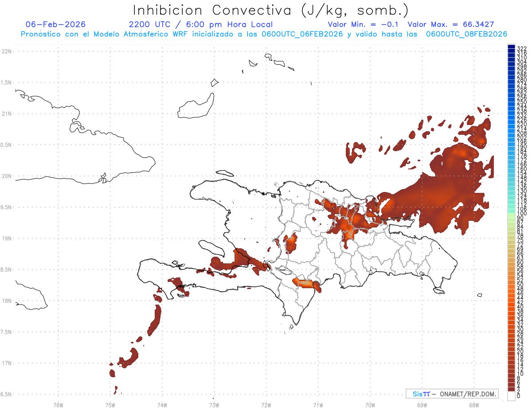Click the '74W' longitude label
Image resolution: width=532 pixels, height=411 pixels.
point(162,405)
